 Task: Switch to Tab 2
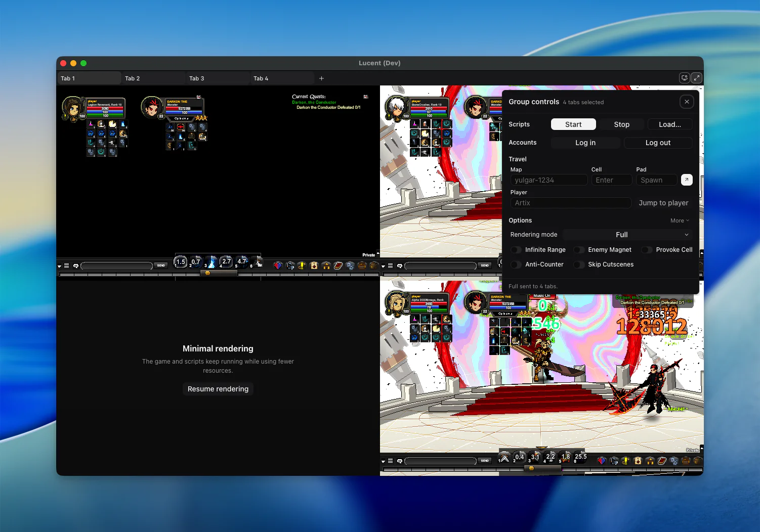[153, 78]
